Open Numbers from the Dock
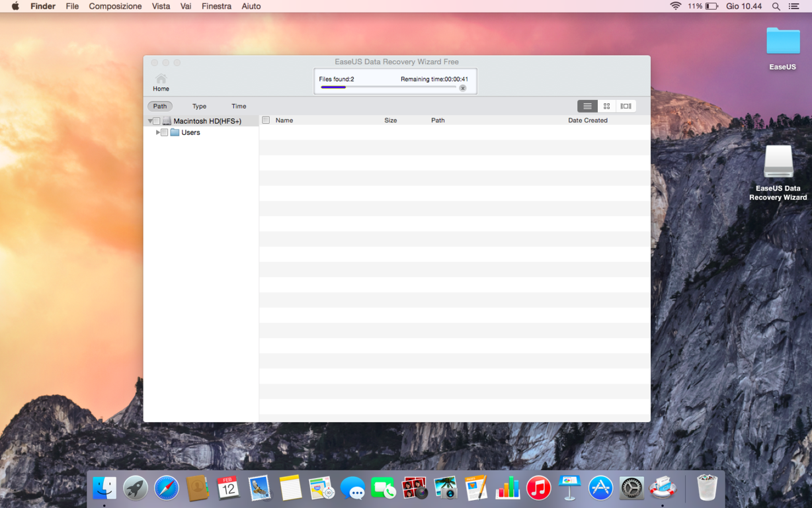Viewport: 812px width, 508px height. tap(507, 488)
